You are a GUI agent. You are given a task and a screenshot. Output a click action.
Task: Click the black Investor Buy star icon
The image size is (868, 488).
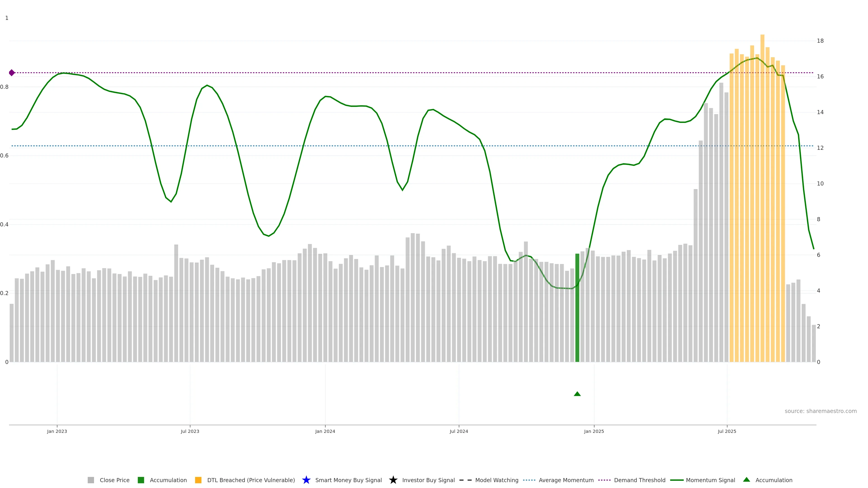(393, 480)
